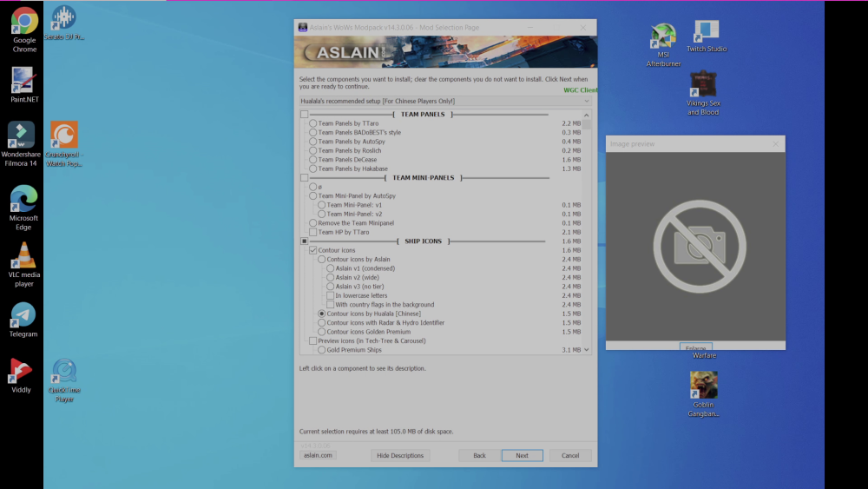Launch Goblin Gangbang desktop shortcut
Screen dimensions: 868x489
703,394
